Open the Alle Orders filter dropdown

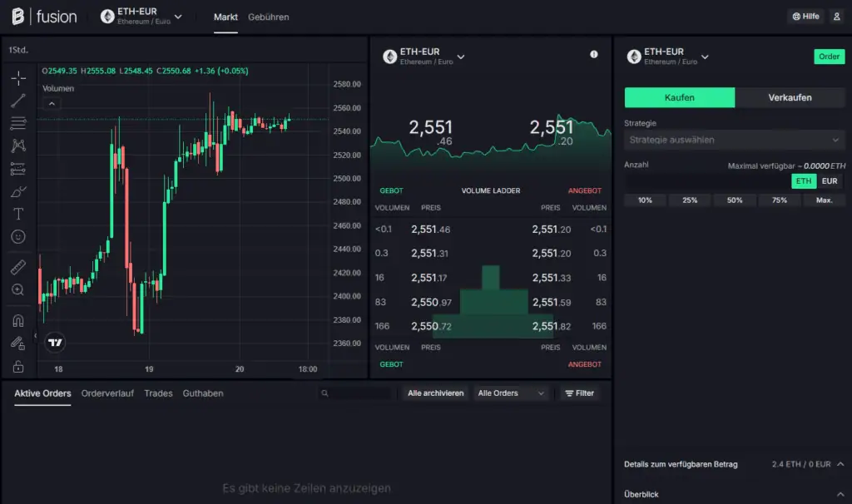point(510,393)
